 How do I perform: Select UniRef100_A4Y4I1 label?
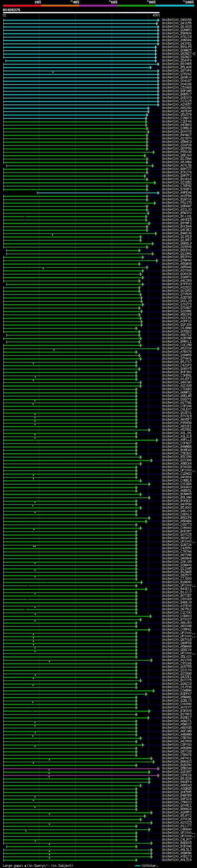(x=177, y=758)
